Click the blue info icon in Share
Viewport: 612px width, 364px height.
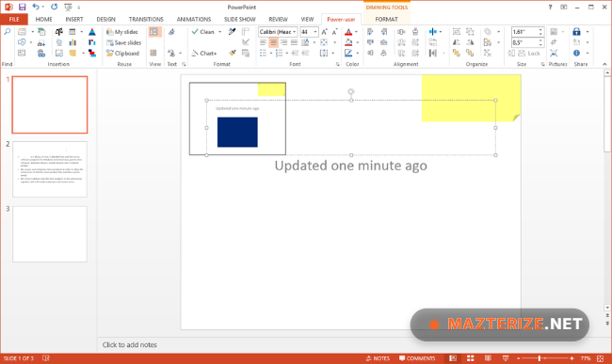576,53
